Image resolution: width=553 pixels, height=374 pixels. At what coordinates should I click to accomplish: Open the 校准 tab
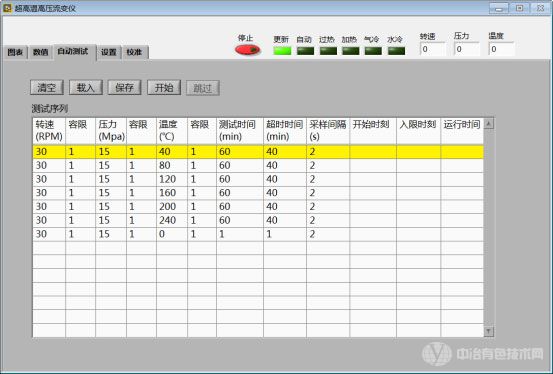[134, 52]
